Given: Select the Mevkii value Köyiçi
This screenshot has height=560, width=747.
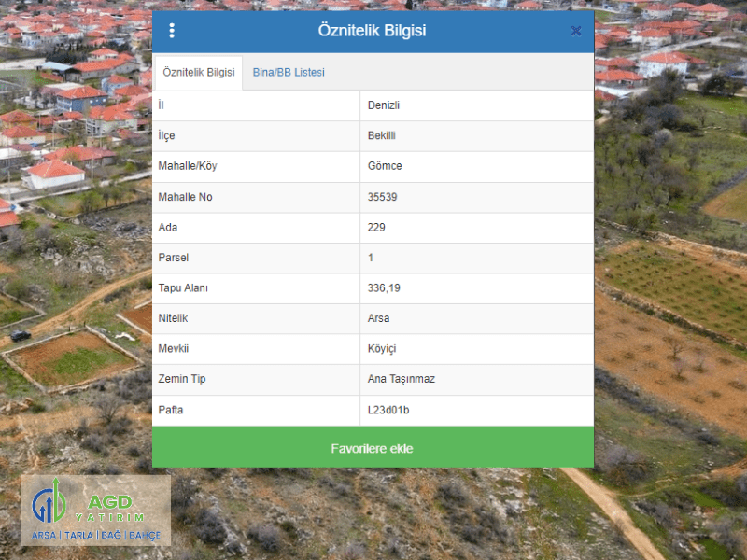Looking at the screenshot, I should (x=383, y=349).
